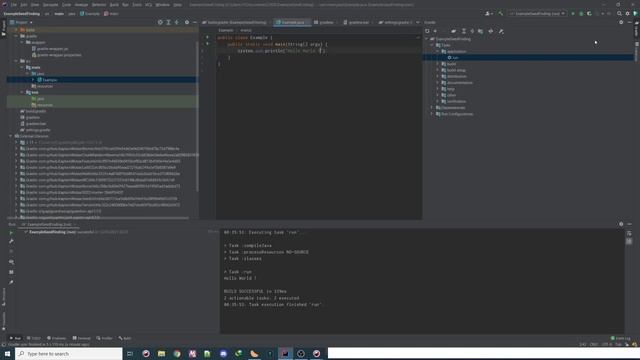Click ExampleSeedFinding breadcrumb in navigation bar
The image size is (640, 360).
click(22, 13)
